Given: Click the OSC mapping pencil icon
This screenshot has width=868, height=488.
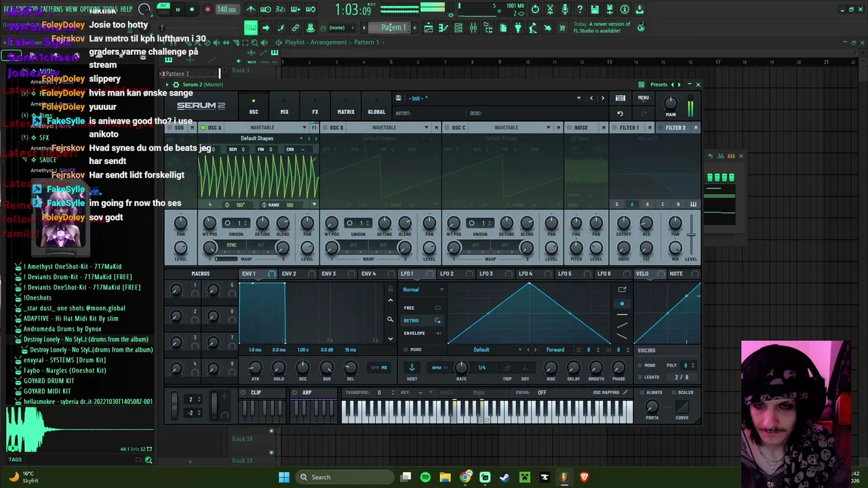Looking at the screenshot, I should pos(625,392).
